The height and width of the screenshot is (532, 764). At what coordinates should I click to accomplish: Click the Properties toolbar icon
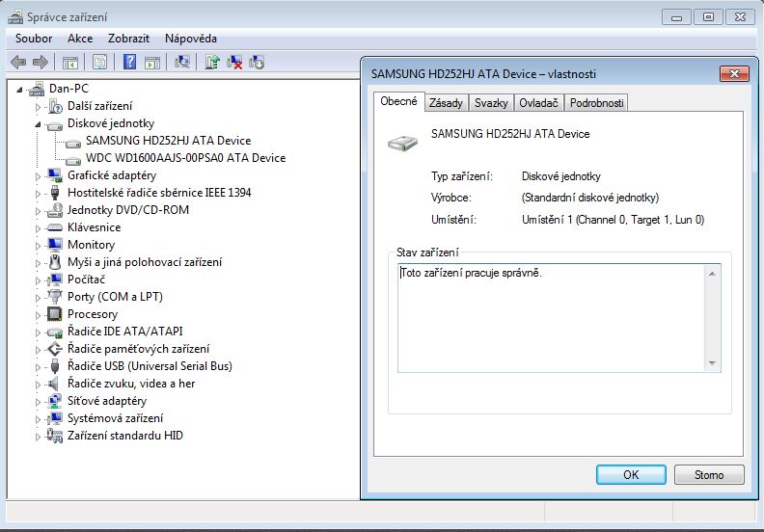click(98, 62)
